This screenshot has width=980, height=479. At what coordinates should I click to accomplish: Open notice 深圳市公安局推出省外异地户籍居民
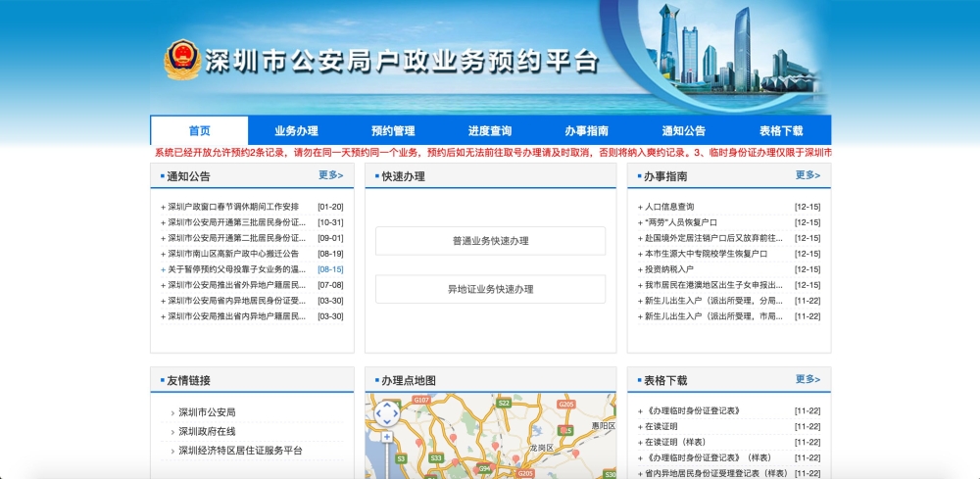coord(237,285)
